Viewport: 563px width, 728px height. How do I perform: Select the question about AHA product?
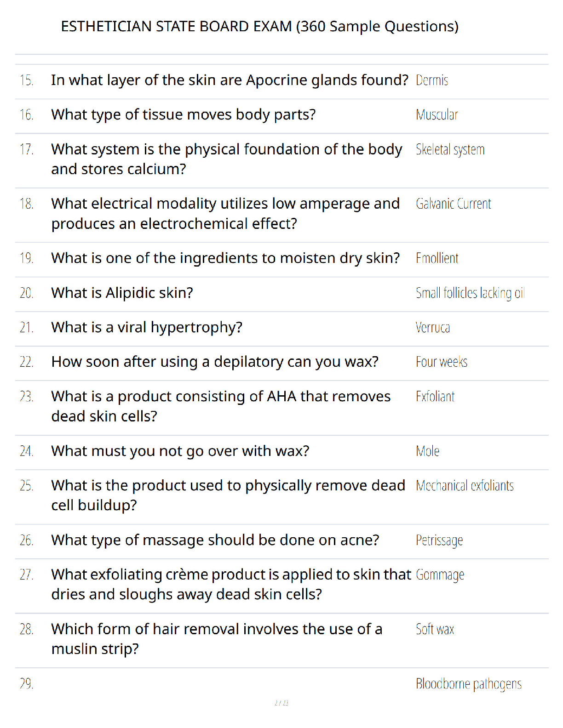click(x=221, y=406)
